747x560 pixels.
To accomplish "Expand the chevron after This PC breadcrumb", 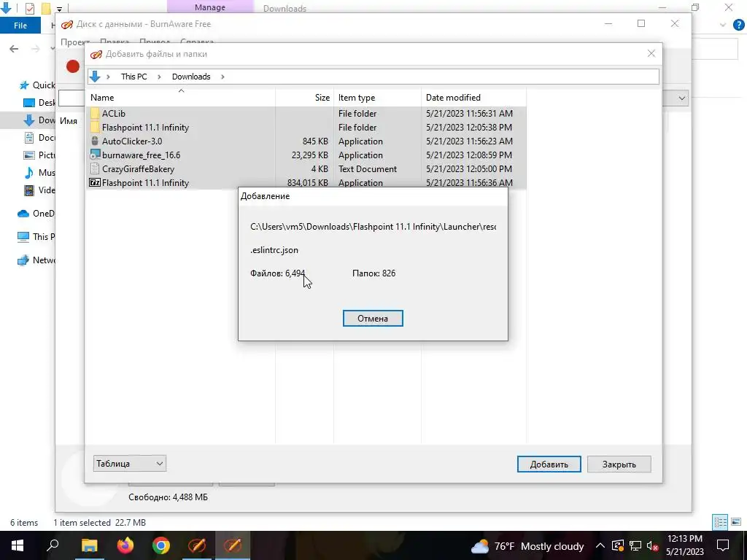I will pyautogui.click(x=160, y=77).
